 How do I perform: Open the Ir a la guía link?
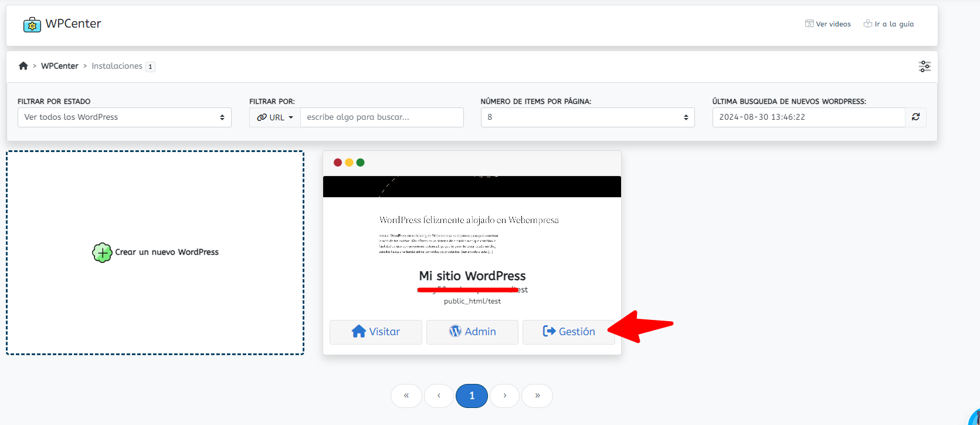pos(889,24)
